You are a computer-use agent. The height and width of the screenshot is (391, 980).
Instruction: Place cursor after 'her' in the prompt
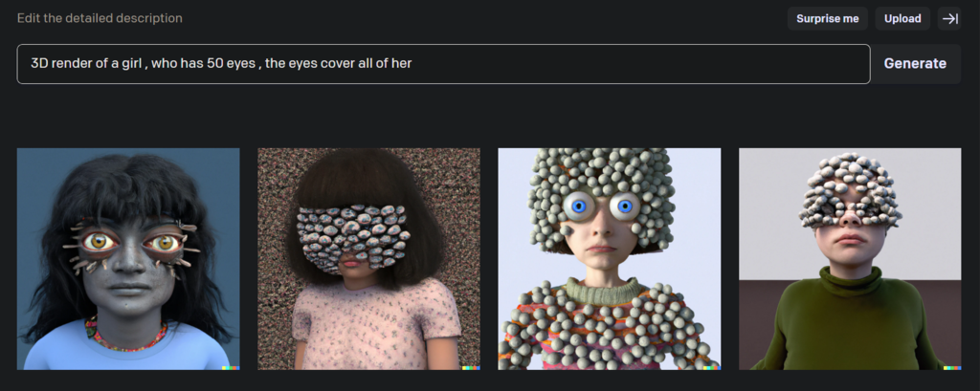coord(412,63)
